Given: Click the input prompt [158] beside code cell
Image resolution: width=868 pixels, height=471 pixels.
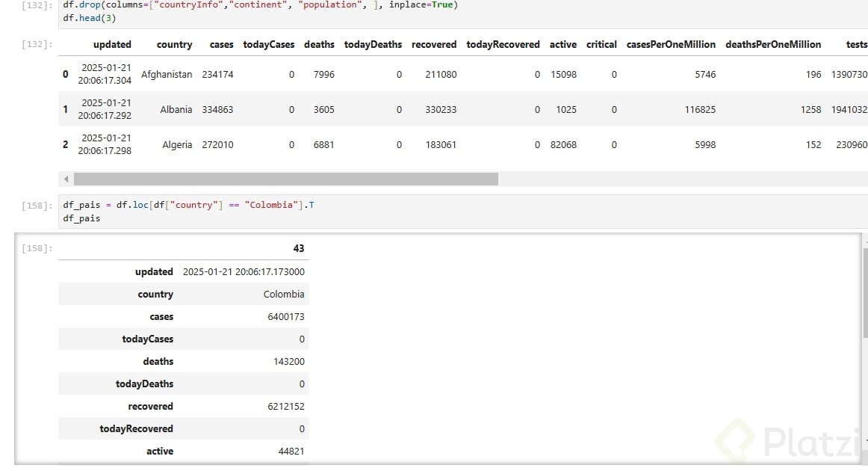Looking at the screenshot, I should (x=37, y=206).
